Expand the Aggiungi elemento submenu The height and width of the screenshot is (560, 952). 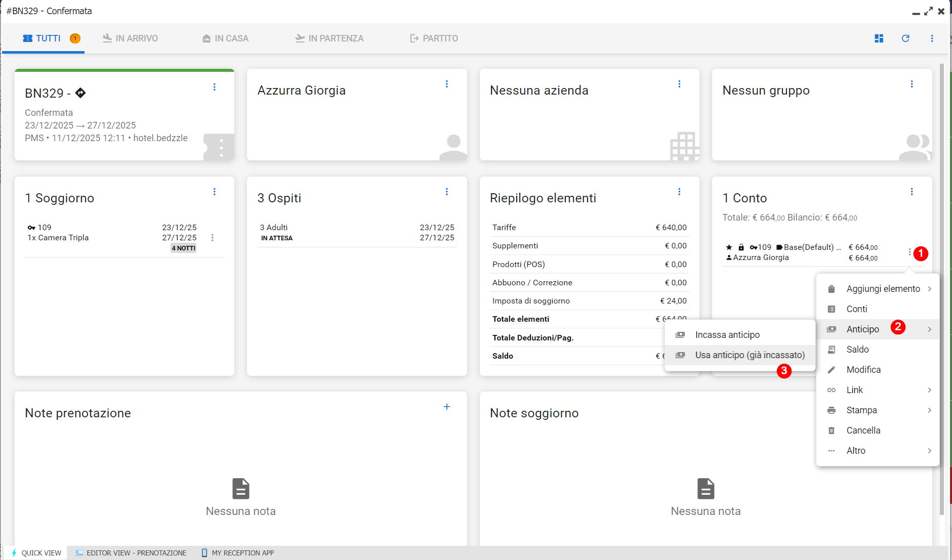[x=883, y=289]
